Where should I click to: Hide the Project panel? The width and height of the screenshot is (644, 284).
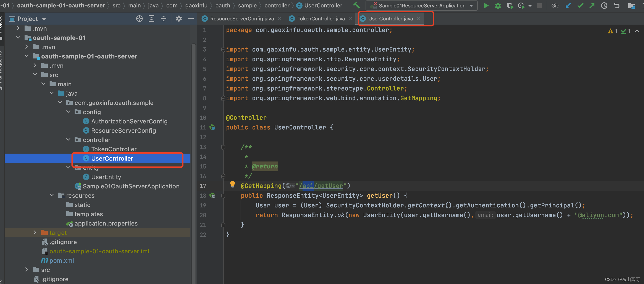pyautogui.click(x=191, y=19)
